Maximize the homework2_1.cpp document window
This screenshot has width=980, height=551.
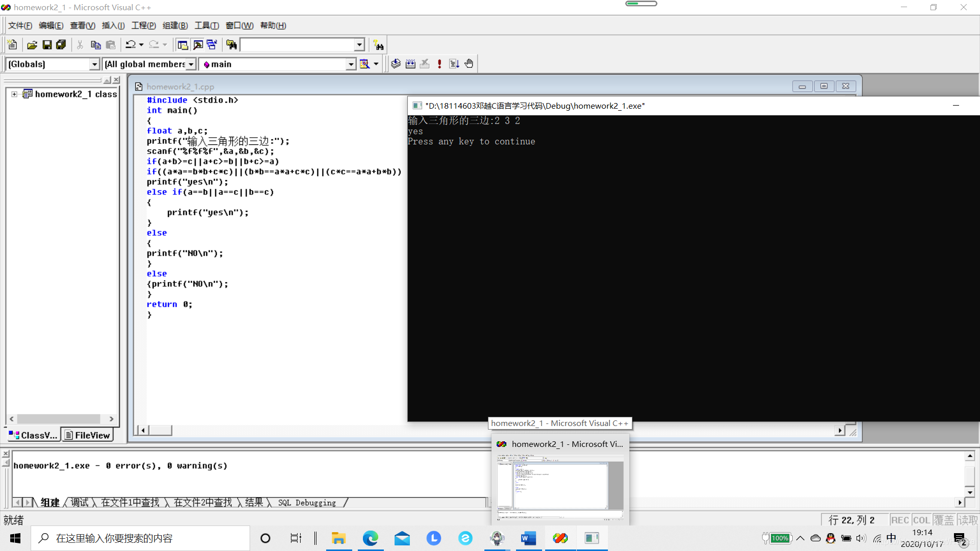[x=824, y=86]
